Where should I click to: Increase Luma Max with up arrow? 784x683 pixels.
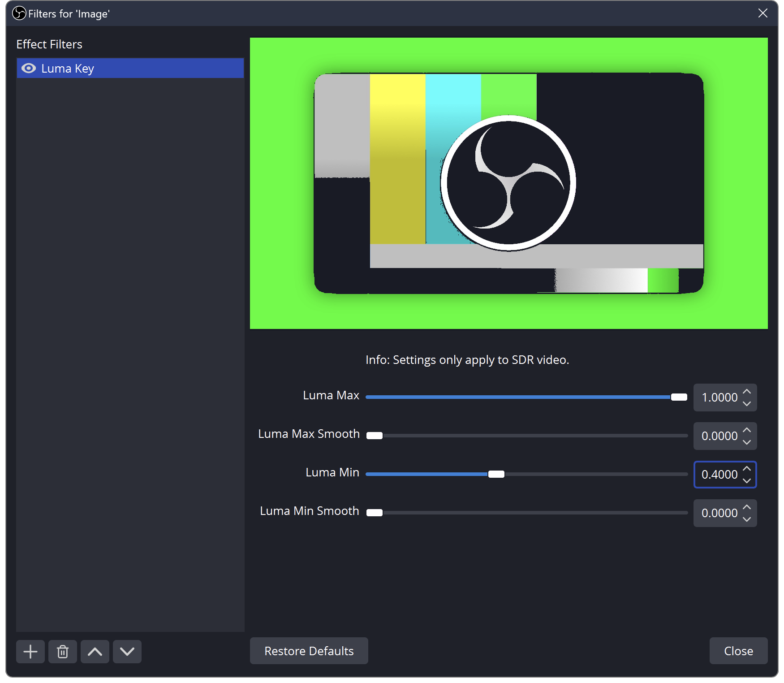click(x=747, y=392)
